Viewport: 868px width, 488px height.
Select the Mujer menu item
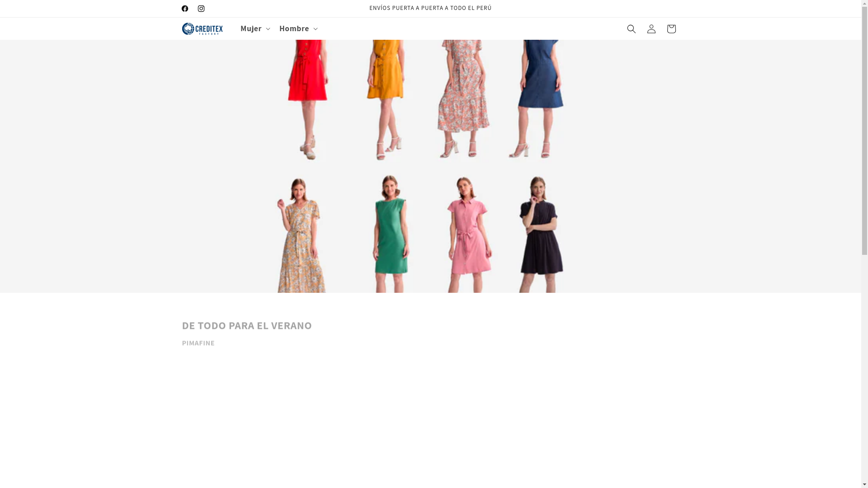[251, 28]
